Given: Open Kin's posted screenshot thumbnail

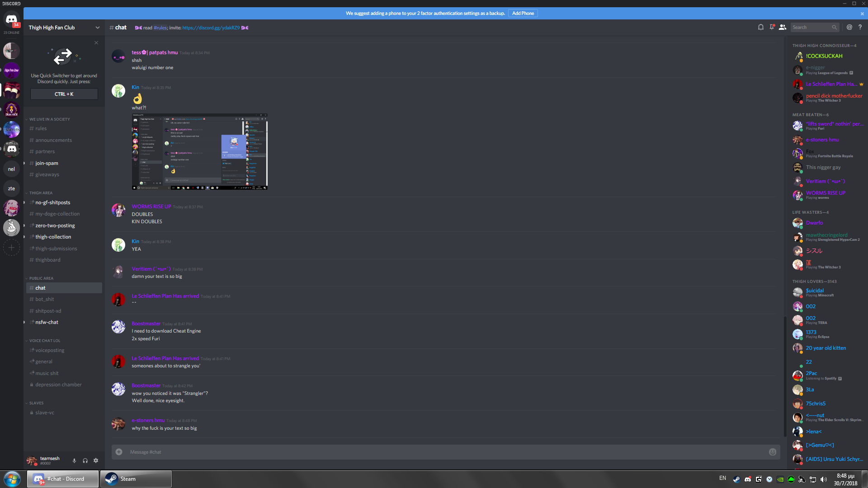Looking at the screenshot, I should tap(199, 151).
